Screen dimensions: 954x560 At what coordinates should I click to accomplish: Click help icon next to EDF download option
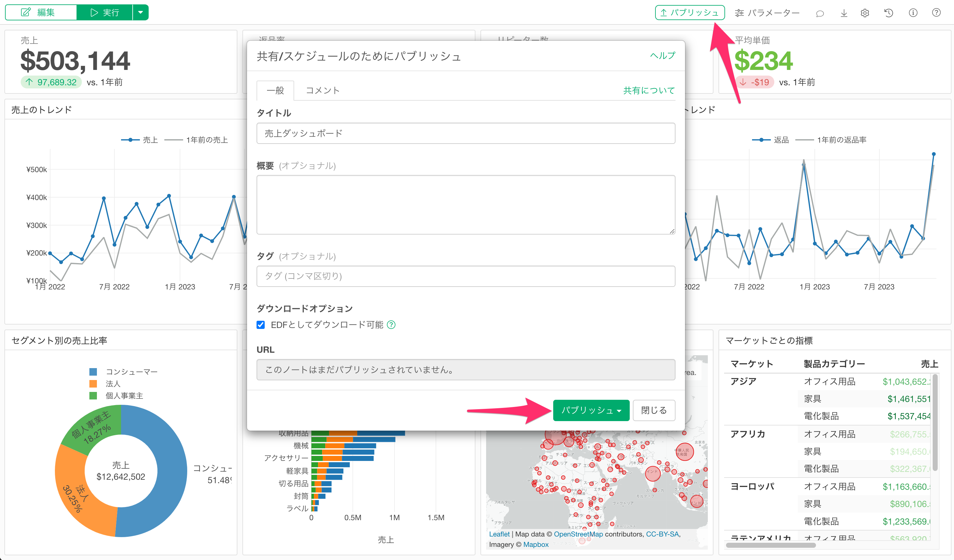pos(391,325)
